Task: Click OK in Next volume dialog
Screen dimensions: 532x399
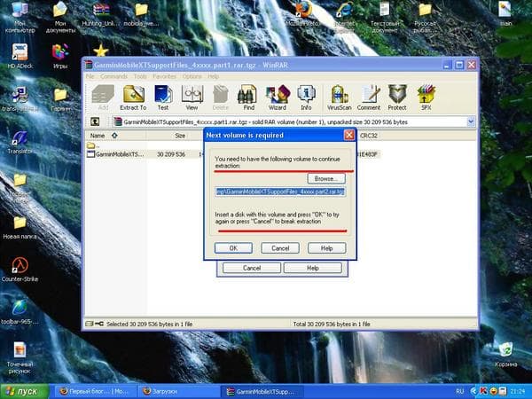Action: point(233,248)
